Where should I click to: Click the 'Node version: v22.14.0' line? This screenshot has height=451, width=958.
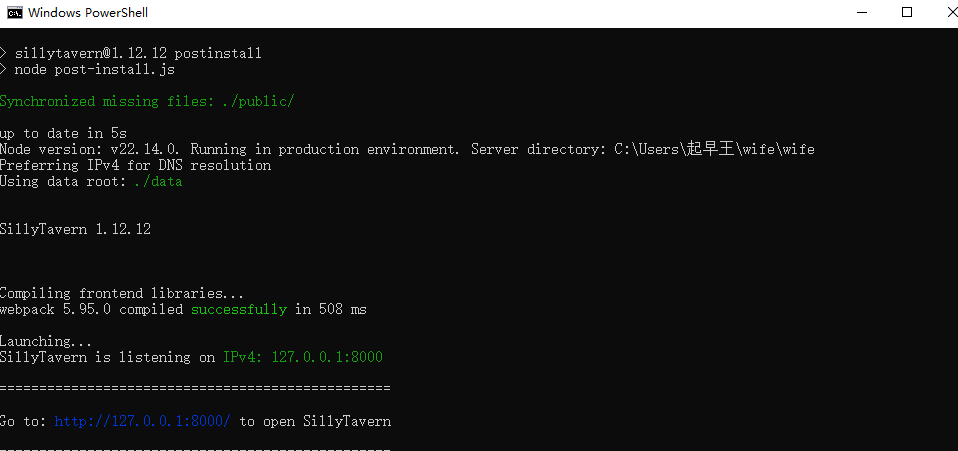click(x=407, y=149)
